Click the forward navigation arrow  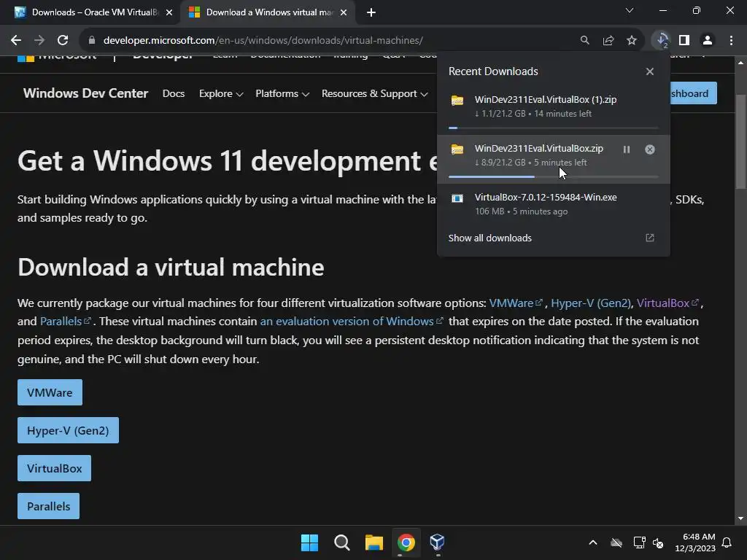[x=39, y=41]
